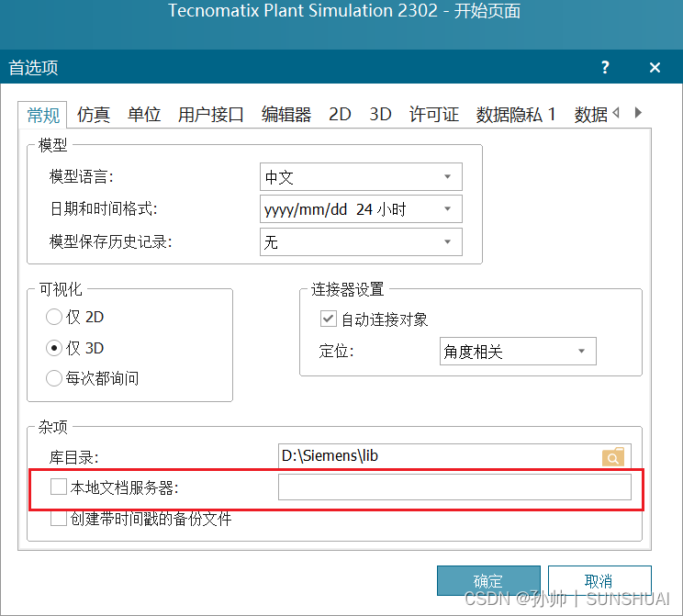Click the 取消 button
This screenshot has height=616, width=683.
pos(599,581)
